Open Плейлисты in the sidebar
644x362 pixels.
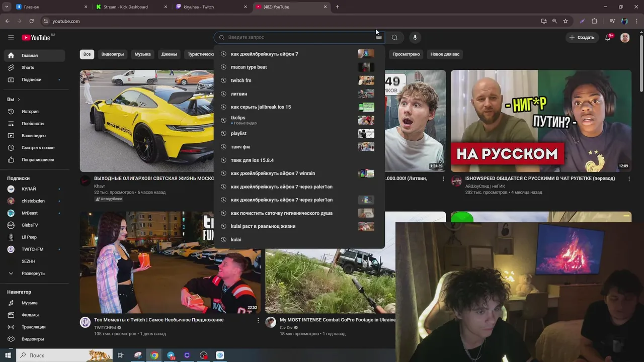tap(34, 123)
